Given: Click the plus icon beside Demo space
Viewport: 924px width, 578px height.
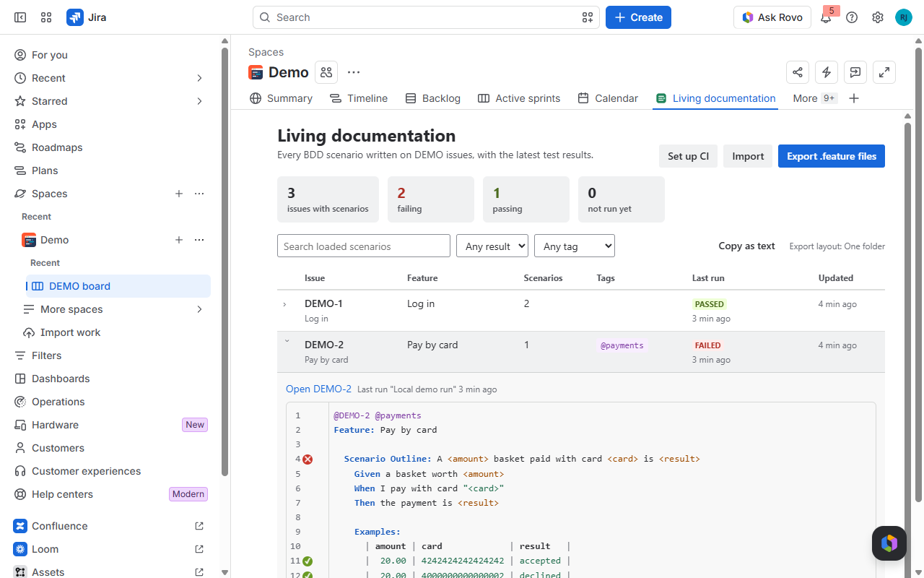Looking at the screenshot, I should pyautogui.click(x=179, y=240).
